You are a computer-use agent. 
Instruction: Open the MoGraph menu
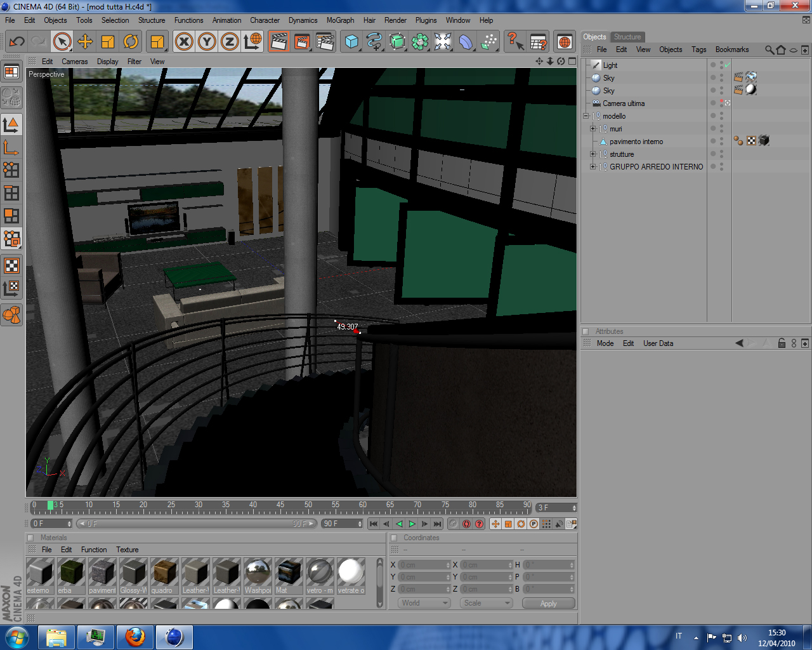[x=340, y=20]
